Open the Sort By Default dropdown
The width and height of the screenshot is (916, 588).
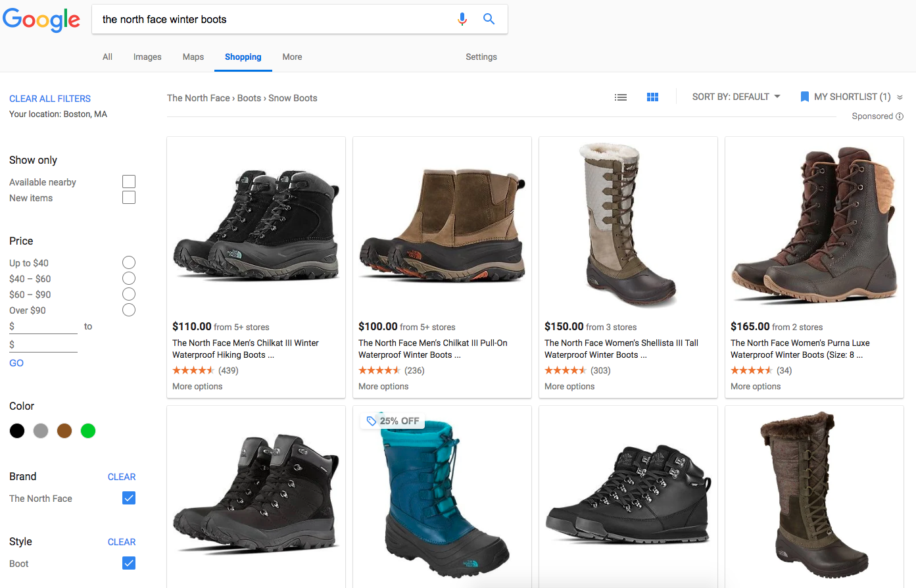point(736,97)
